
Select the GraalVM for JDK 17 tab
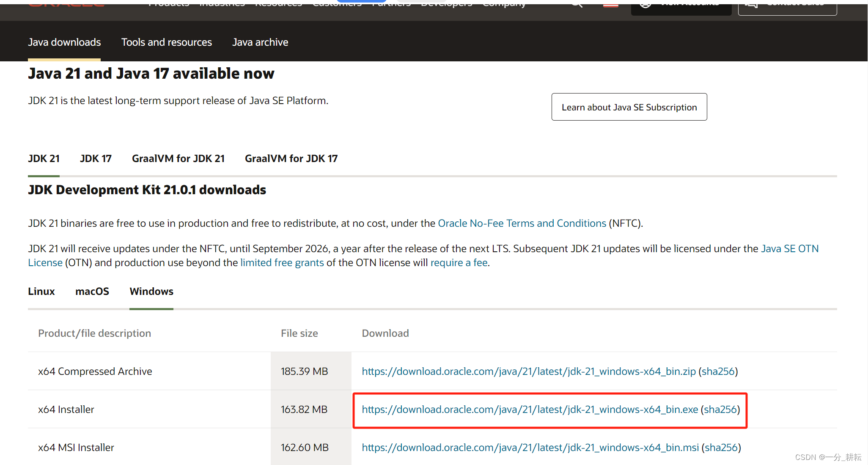tap(291, 159)
